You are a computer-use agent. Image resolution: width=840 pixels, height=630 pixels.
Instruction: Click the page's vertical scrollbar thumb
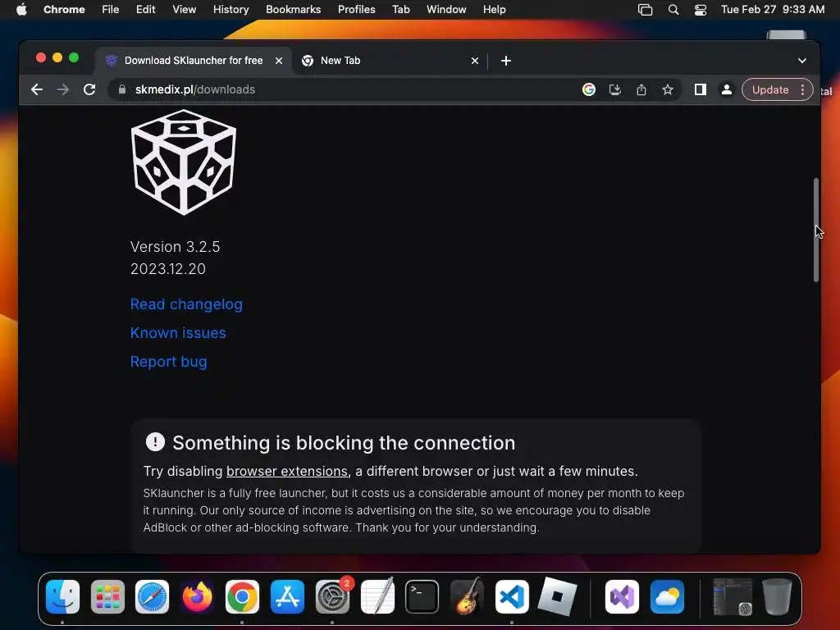click(x=816, y=230)
